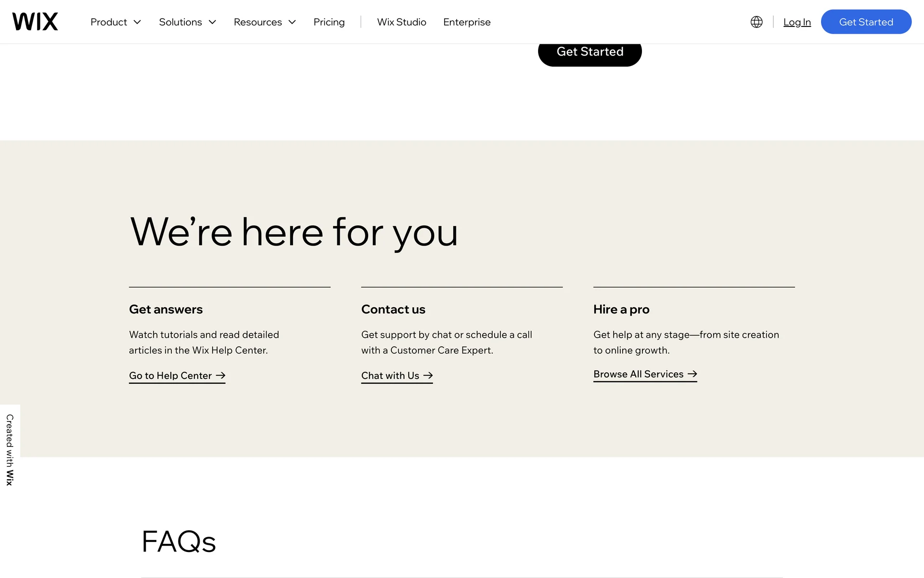
Task: Click arrow next to Go to Help Center
Action: pos(220,375)
